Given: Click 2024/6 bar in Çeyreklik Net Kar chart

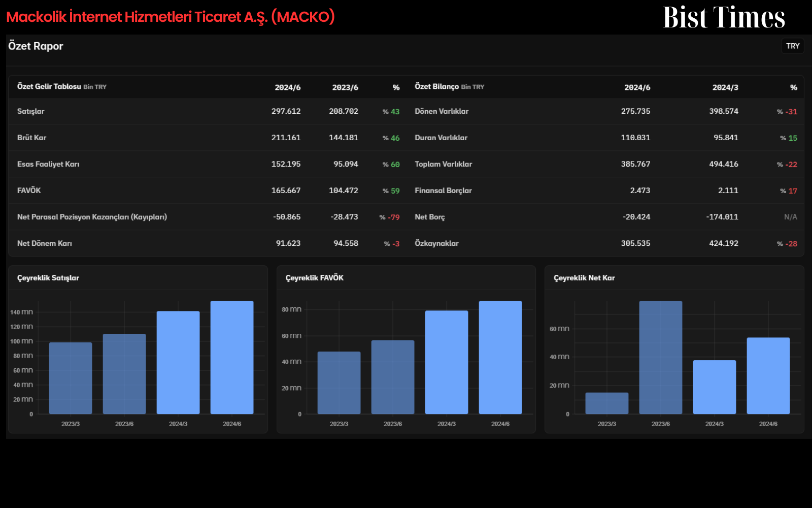Looking at the screenshot, I should tap(768, 375).
